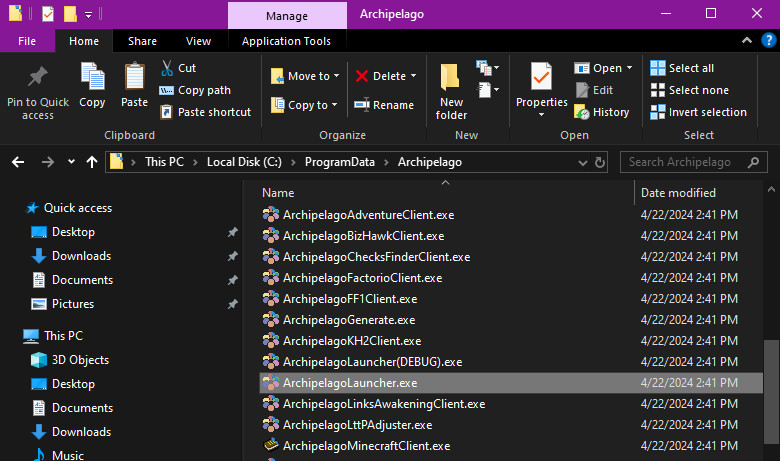Image resolution: width=780 pixels, height=461 pixels.
Task: Expand the Move to dropdown
Action: pyautogui.click(x=336, y=76)
